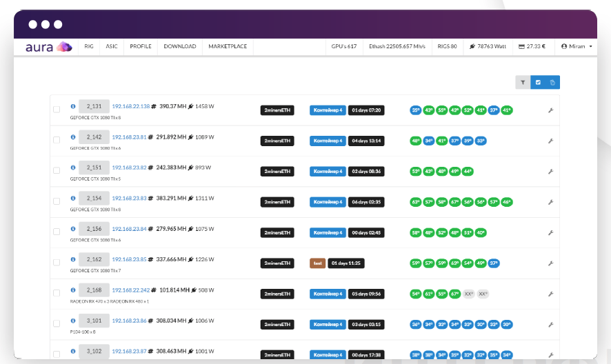
Task: Tick the checkbox for rig 2_142
Action: tap(57, 140)
